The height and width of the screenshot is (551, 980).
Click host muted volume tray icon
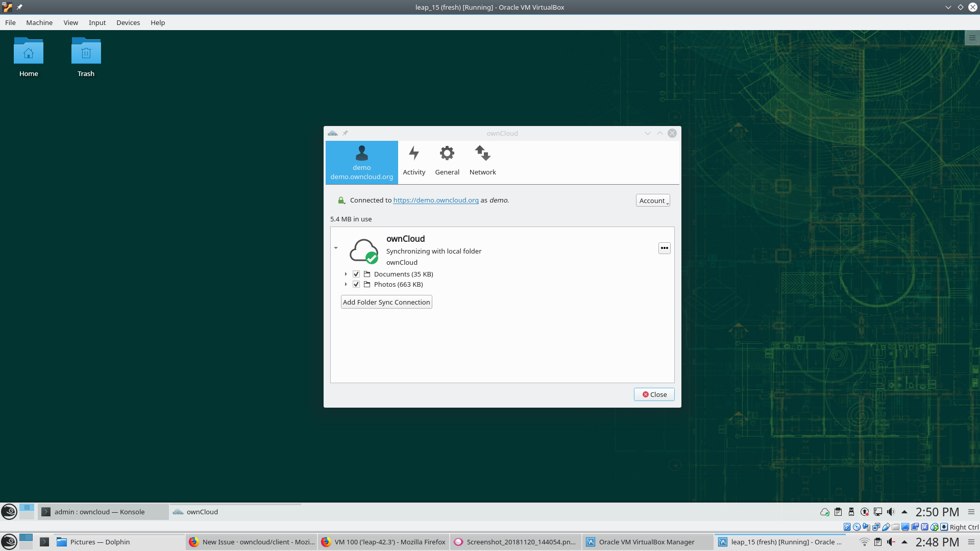click(x=891, y=542)
